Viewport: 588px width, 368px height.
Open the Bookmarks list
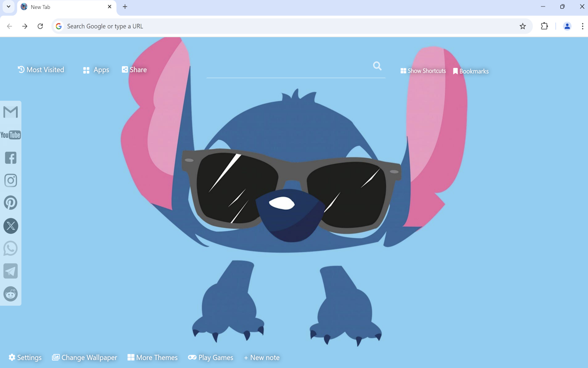coord(471,71)
